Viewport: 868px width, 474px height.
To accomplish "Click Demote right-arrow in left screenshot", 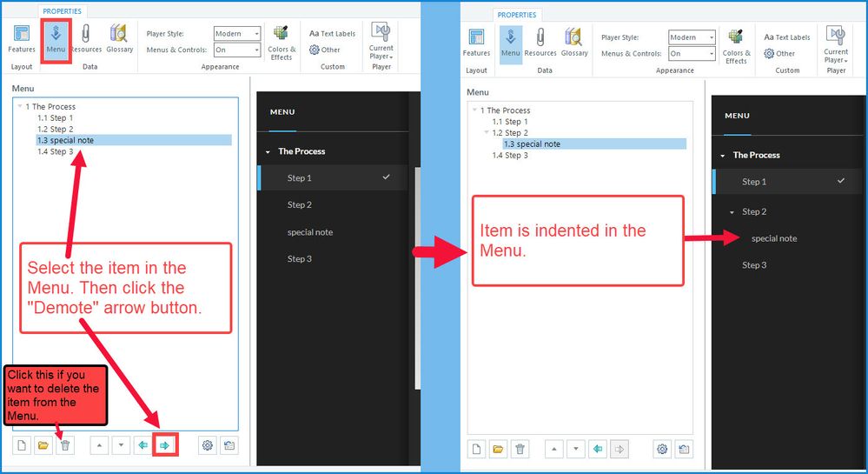I will (165, 445).
